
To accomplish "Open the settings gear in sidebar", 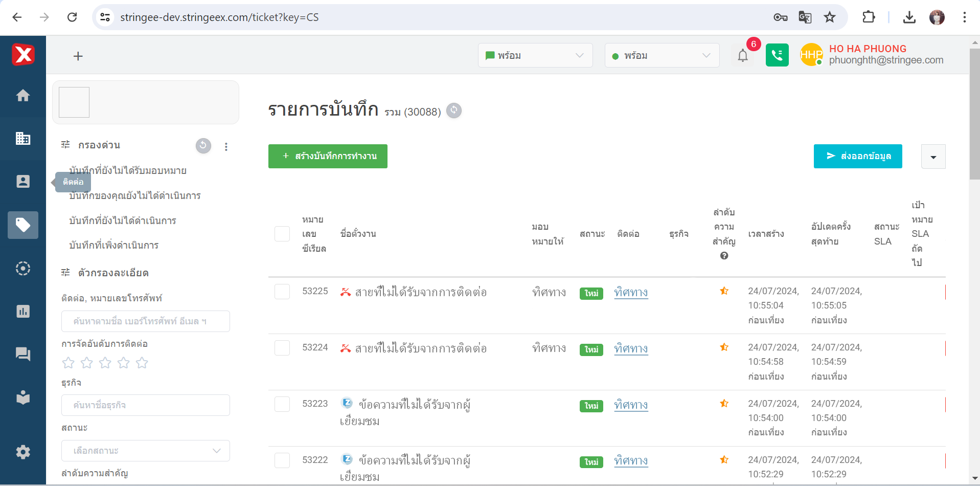I will click(x=23, y=452).
